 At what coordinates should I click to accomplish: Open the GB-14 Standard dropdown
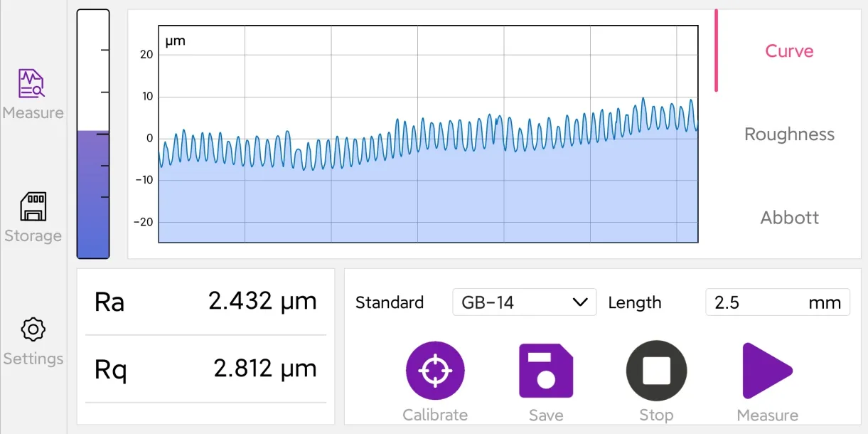[x=525, y=302]
